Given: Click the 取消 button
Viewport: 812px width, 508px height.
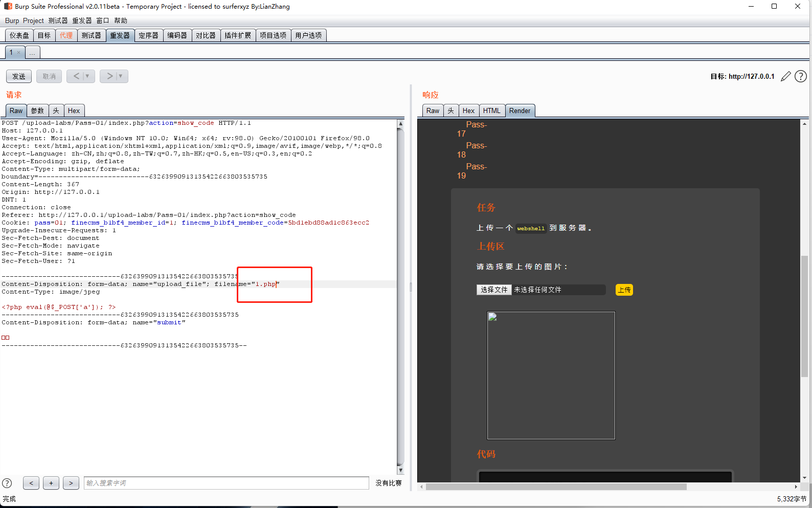Looking at the screenshot, I should [49, 76].
